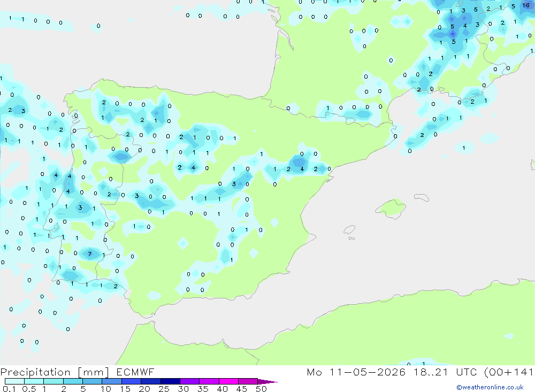Click the "(00+141" forecast offset text
Screen dimensions: 535x392
click(x=509, y=372)
